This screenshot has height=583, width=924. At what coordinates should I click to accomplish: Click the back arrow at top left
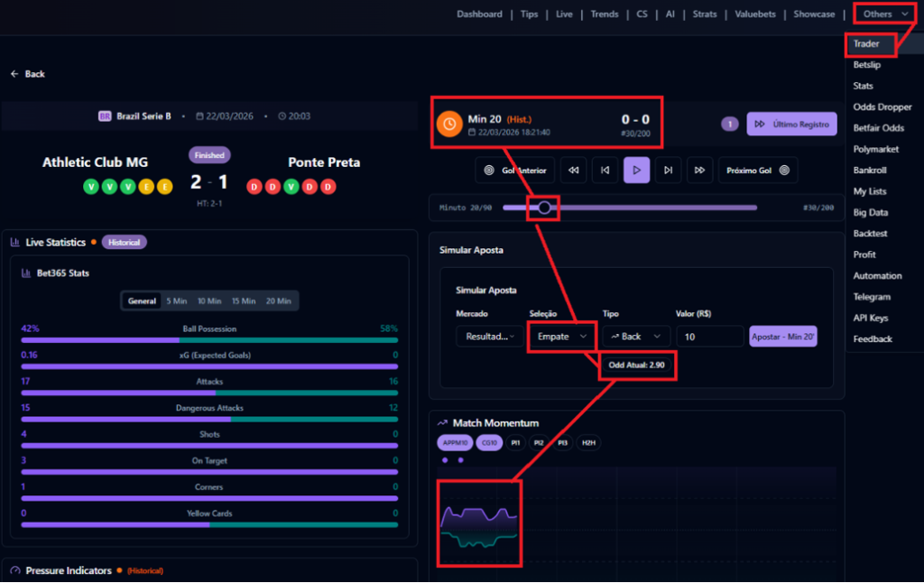pos(14,74)
